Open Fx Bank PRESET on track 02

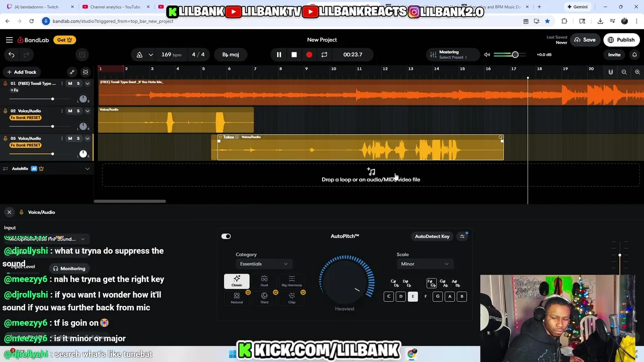click(x=26, y=118)
